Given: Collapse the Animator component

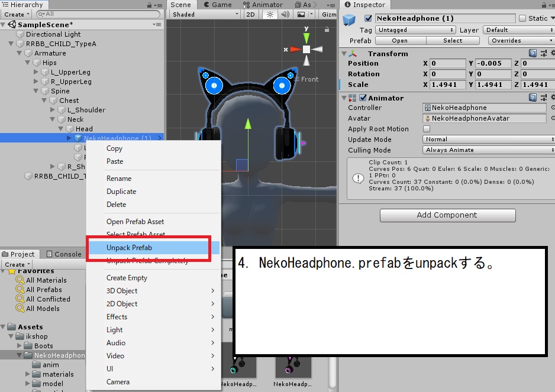Looking at the screenshot, I should point(344,98).
